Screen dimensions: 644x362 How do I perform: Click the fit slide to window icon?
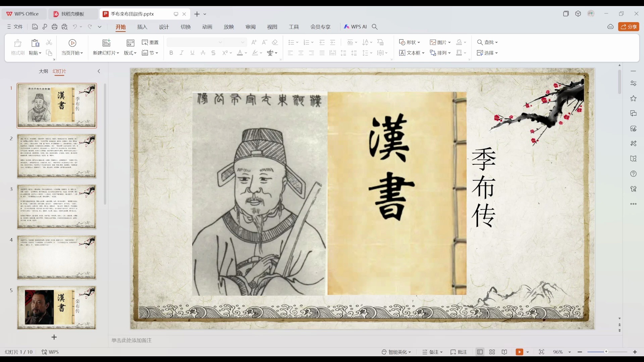pos(541,352)
